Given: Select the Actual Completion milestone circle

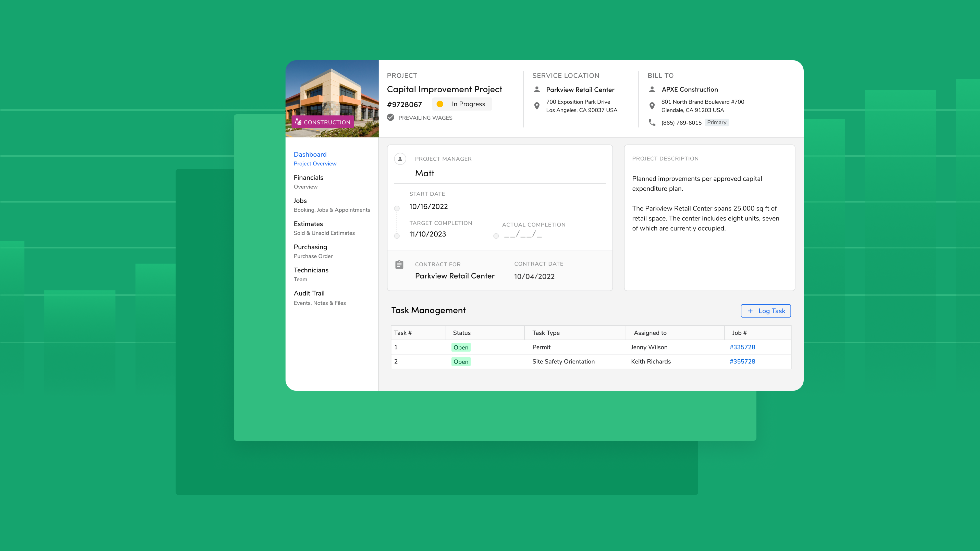Looking at the screenshot, I should [x=496, y=236].
